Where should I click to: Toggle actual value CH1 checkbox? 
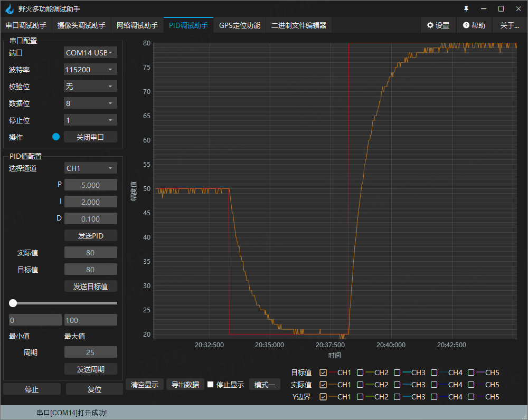(x=323, y=385)
